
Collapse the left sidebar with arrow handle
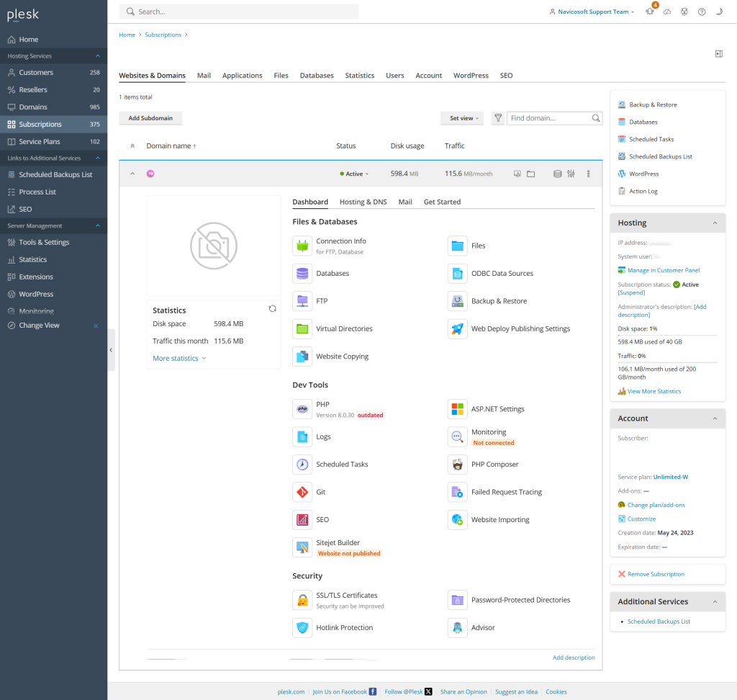point(111,350)
